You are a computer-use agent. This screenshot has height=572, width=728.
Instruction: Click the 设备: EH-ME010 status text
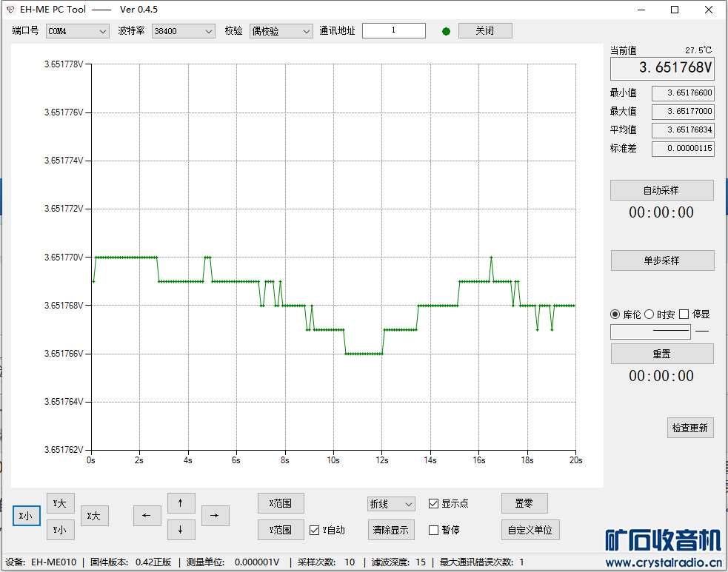(x=41, y=562)
